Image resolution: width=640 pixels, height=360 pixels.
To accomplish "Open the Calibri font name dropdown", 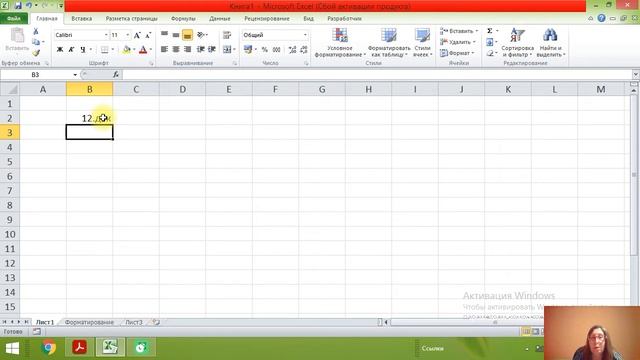I will pos(106,35).
